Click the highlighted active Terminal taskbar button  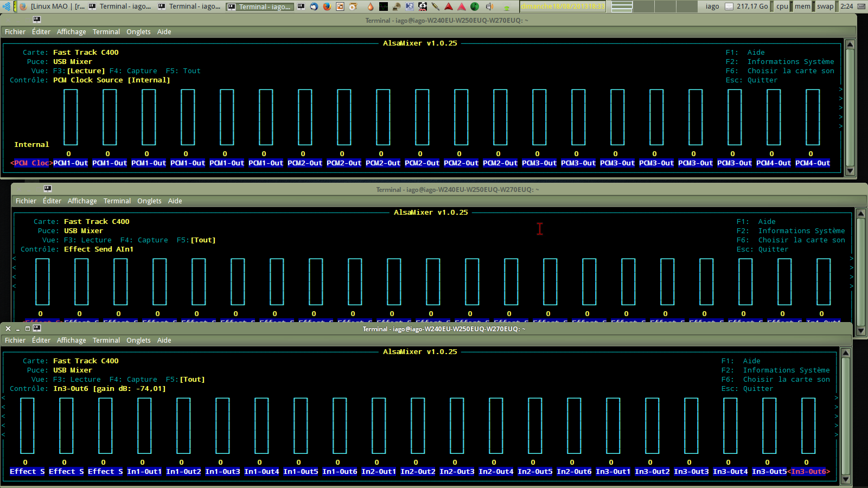point(259,7)
